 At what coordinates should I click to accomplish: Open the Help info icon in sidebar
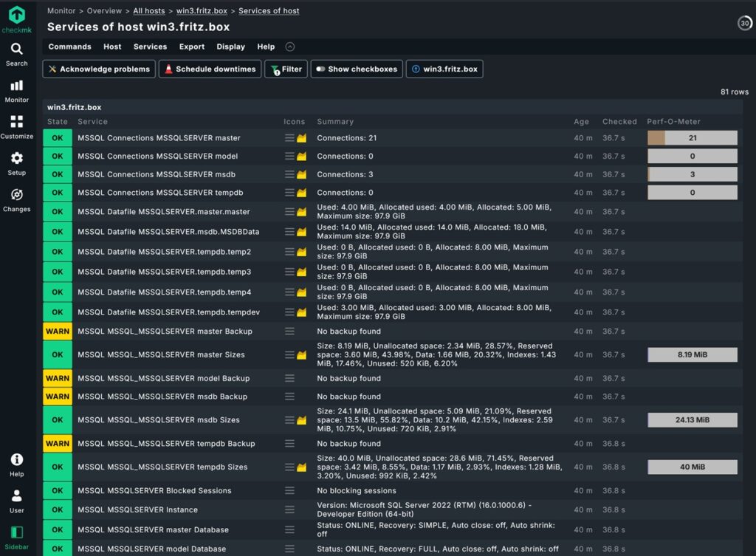click(x=17, y=465)
